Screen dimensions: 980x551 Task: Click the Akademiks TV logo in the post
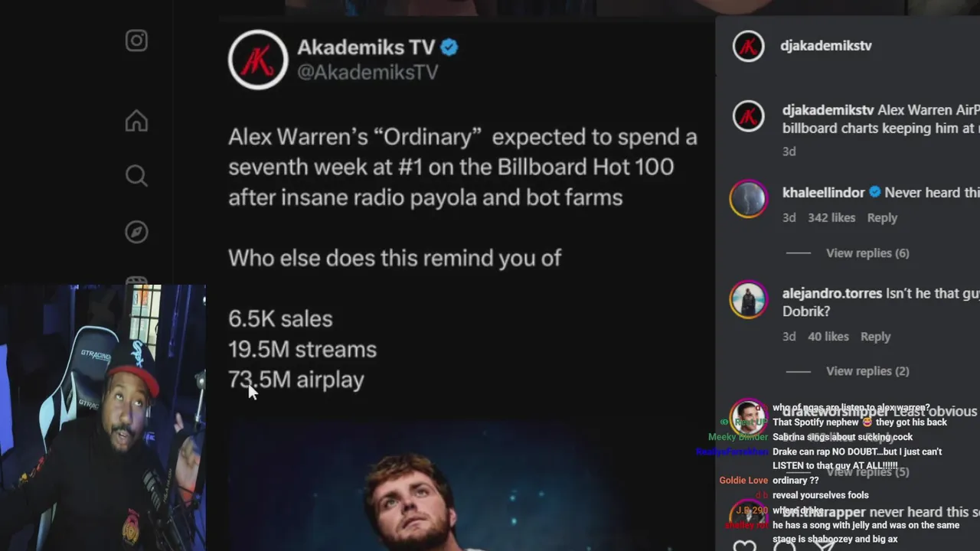click(258, 60)
